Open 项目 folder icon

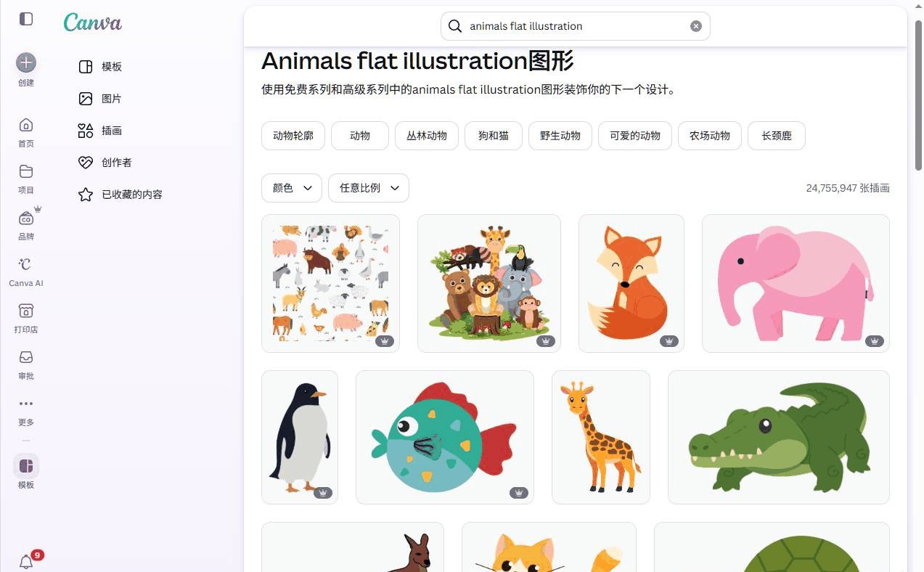tap(26, 171)
